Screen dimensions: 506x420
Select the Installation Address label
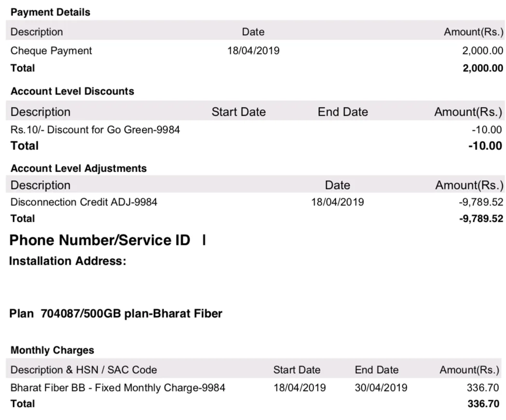click(68, 261)
